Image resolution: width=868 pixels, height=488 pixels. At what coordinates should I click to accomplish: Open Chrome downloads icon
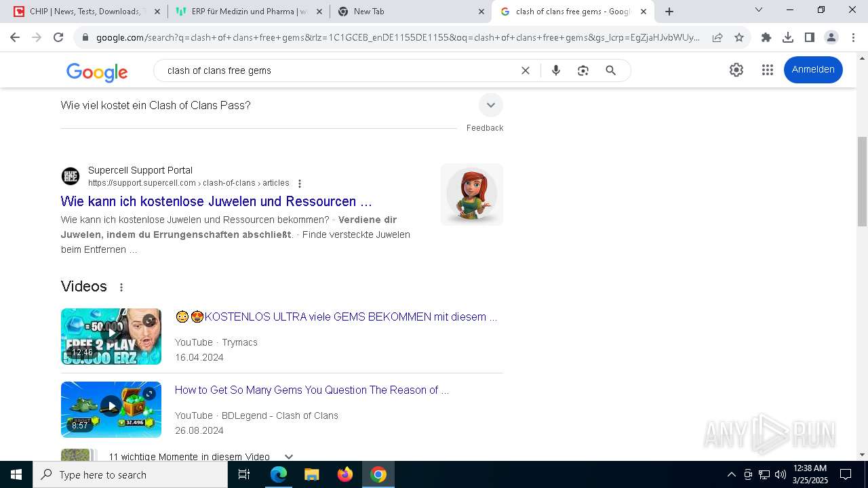click(788, 37)
